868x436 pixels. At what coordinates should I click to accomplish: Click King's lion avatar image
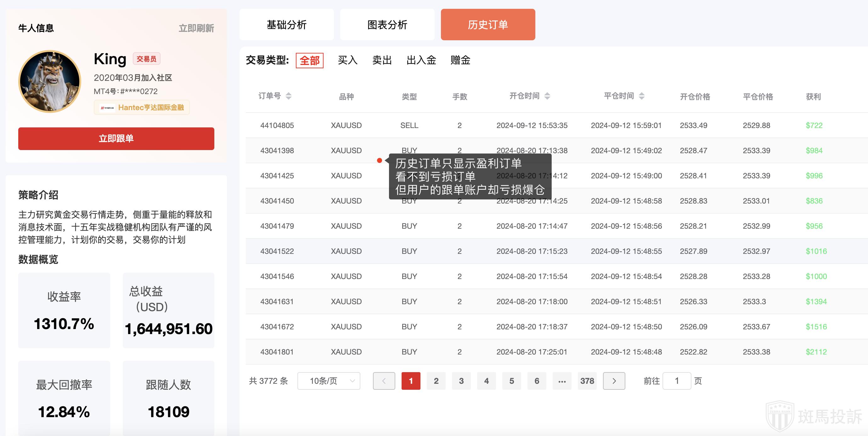(x=50, y=81)
